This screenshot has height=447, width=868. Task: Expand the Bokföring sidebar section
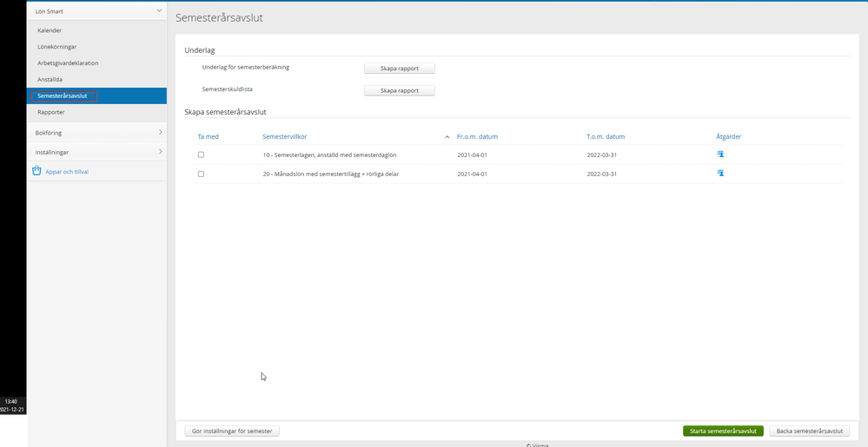click(160, 133)
